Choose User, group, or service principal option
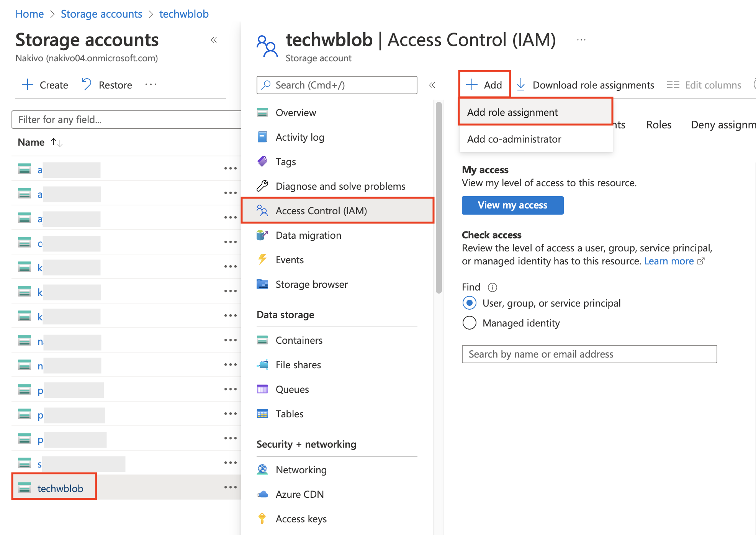The image size is (756, 535). pyautogui.click(x=469, y=303)
